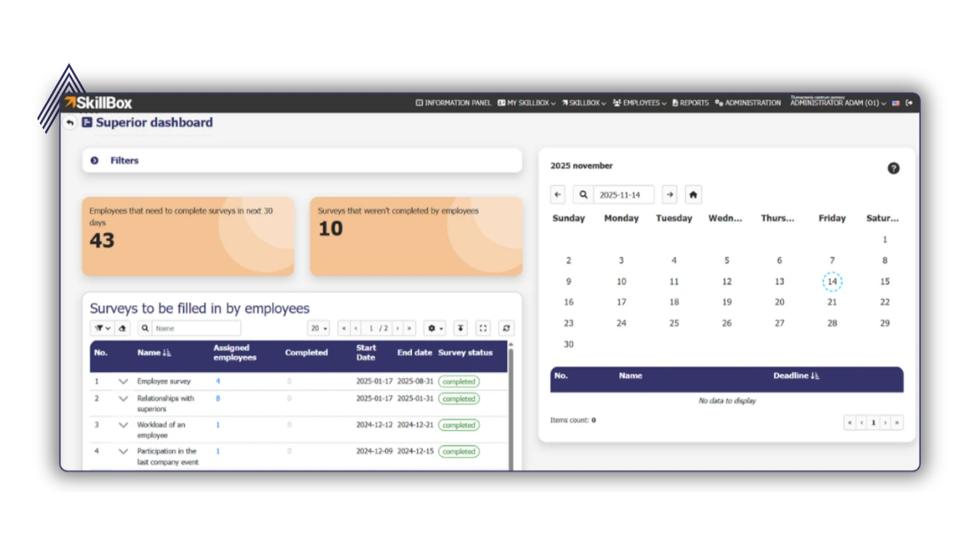Click the SkillBox logo
Image resolution: width=980 pixels, height=551 pixels.
point(96,102)
